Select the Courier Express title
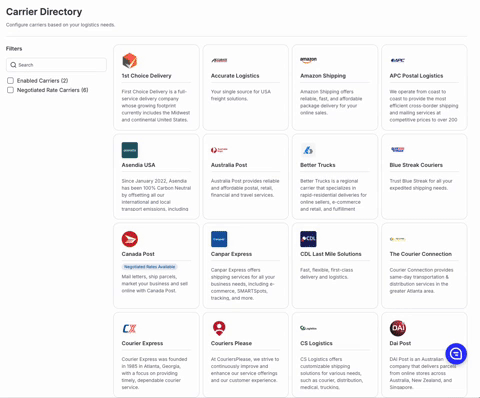The width and height of the screenshot is (480, 398). [x=142, y=343]
